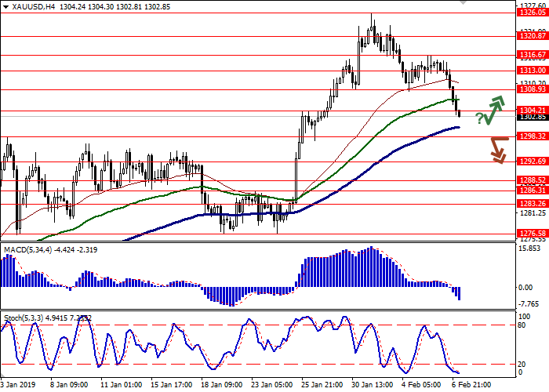Click the 1292.69 price level label
This screenshot has width=549, height=392.
click(x=531, y=162)
